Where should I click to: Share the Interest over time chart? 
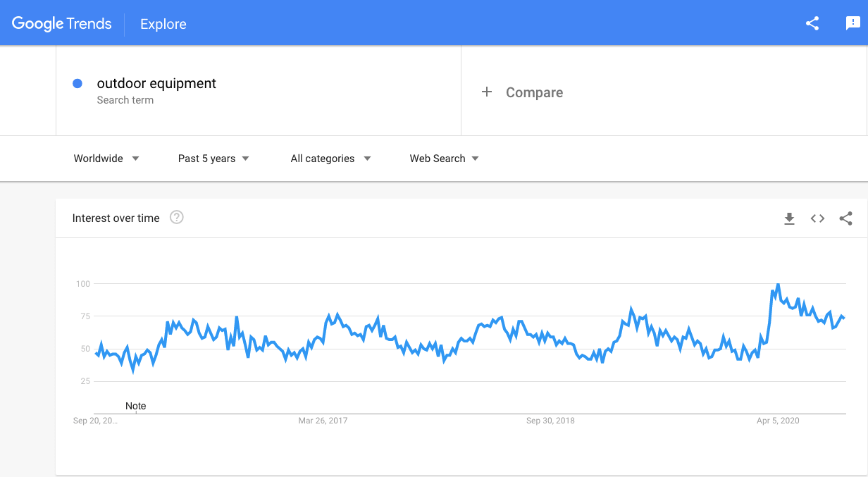pyautogui.click(x=846, y=218)
